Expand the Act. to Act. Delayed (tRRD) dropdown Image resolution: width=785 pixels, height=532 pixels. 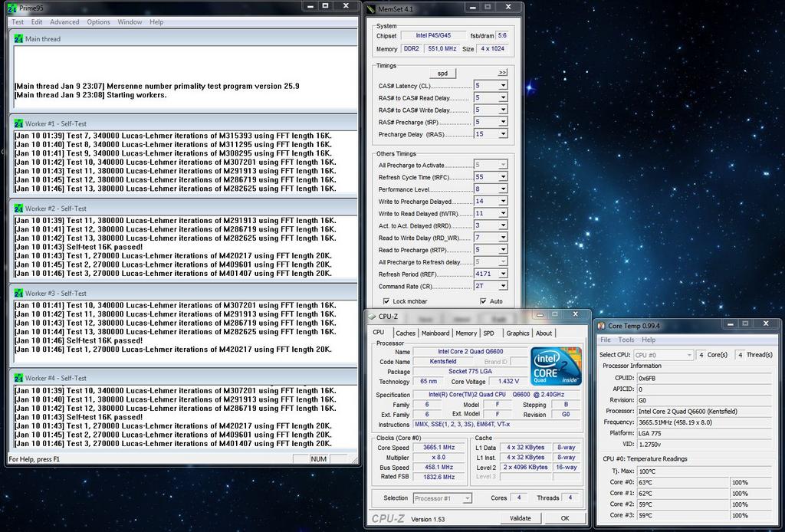(x=503, y=225)
